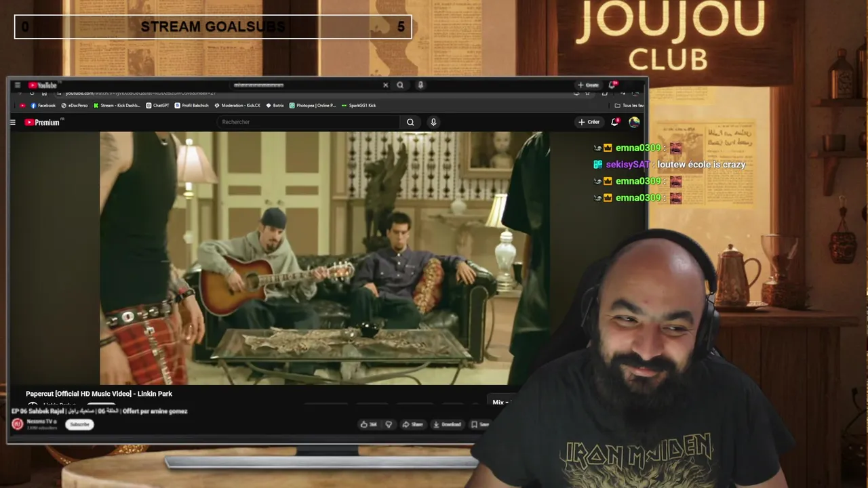Click the Papercut music video player
Viewport: 868px width, 488px height.
click(x=325, y=258)
